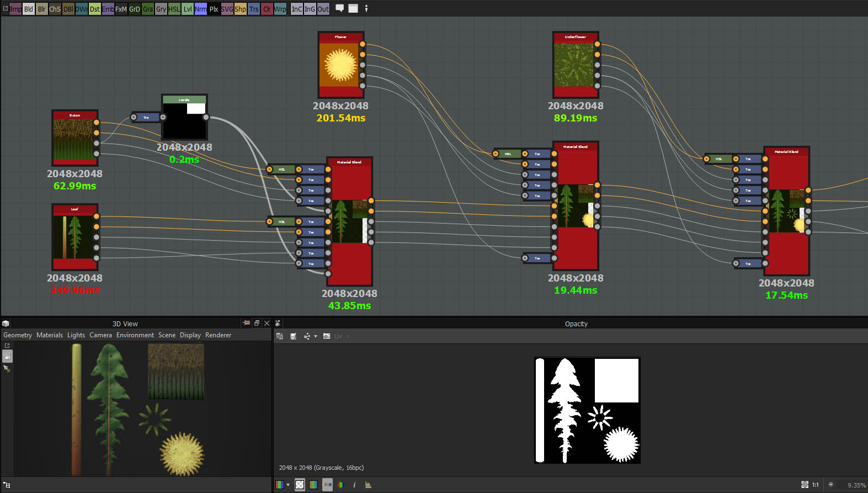Image resolution: width=868 pixels, height=493 pixels.
Task: Add a Bitmap node with Bmp button
Action: (x=15, y=9)
